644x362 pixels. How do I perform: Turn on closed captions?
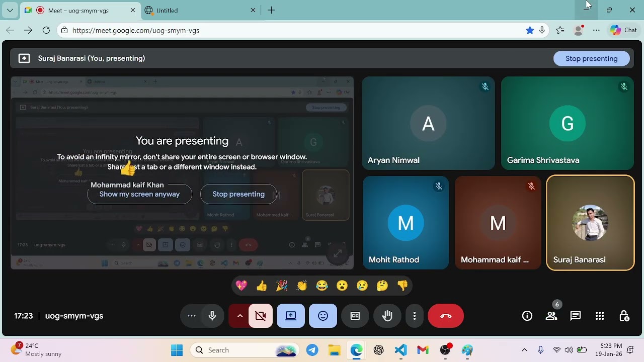point(355,316)
